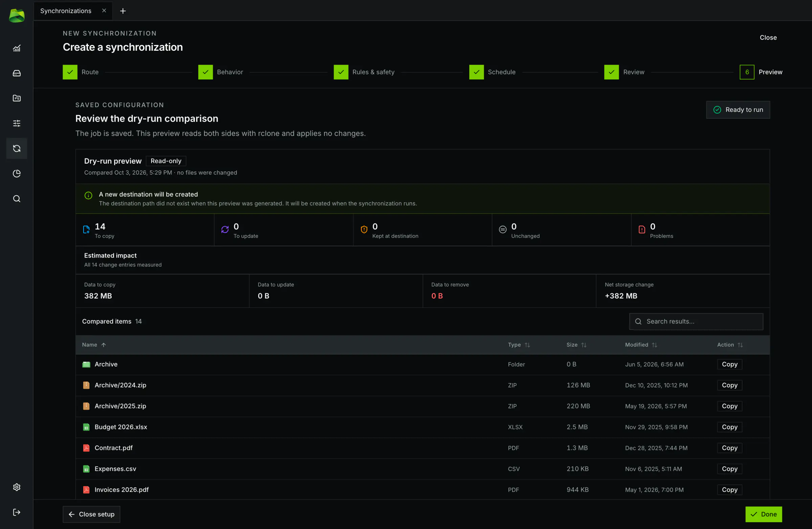
Task: Select the Expenses.csv row name
Action: tap(115, 469)
